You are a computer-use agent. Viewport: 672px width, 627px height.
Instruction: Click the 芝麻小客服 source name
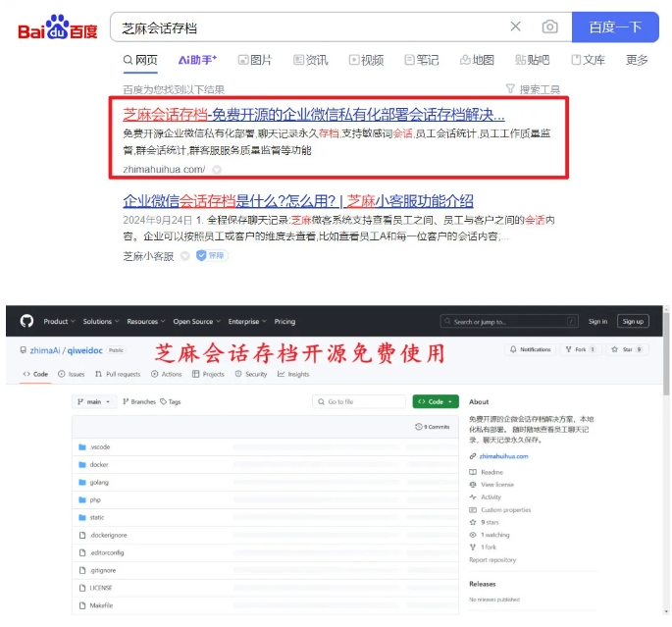coord(148,256)
